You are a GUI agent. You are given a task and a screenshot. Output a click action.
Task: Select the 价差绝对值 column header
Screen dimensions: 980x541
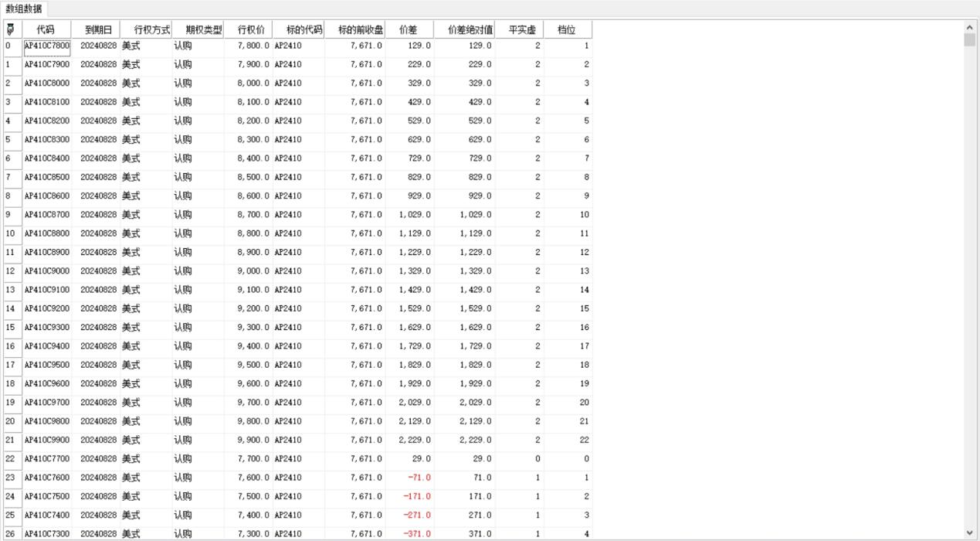pos(464,29)
